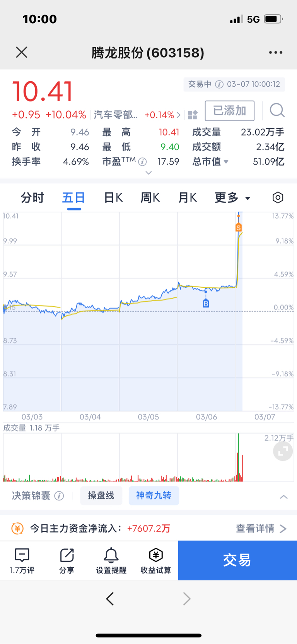The height and width of the screenshot is (644, 297).
Task: Open the 更多 chart period dropdown
Action: [x=232, y=197]
